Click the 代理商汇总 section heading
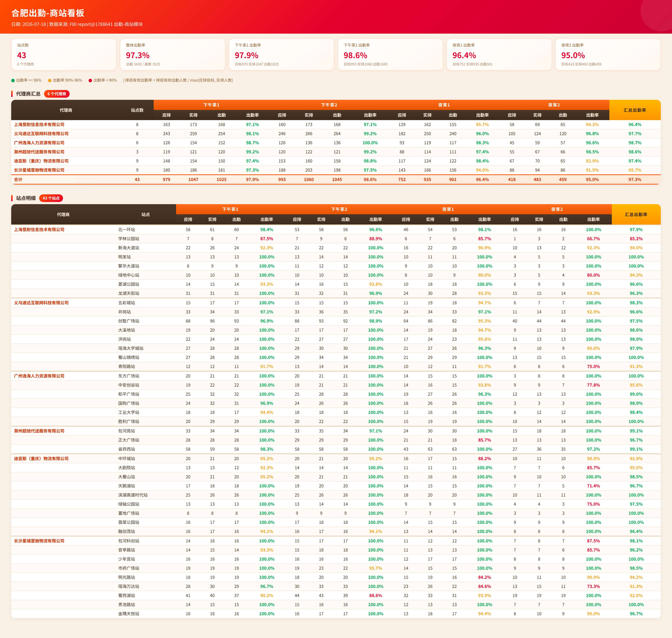 tap(28, 94)
